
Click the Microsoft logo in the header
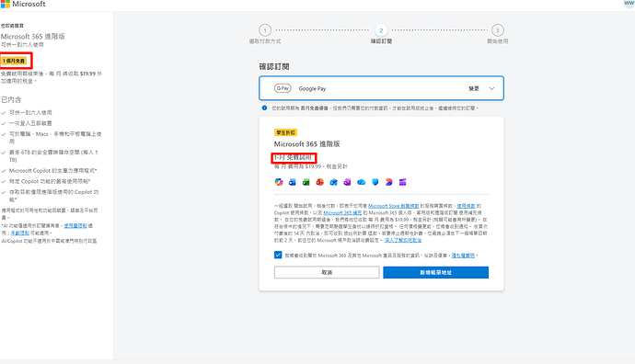click(23, 4)
